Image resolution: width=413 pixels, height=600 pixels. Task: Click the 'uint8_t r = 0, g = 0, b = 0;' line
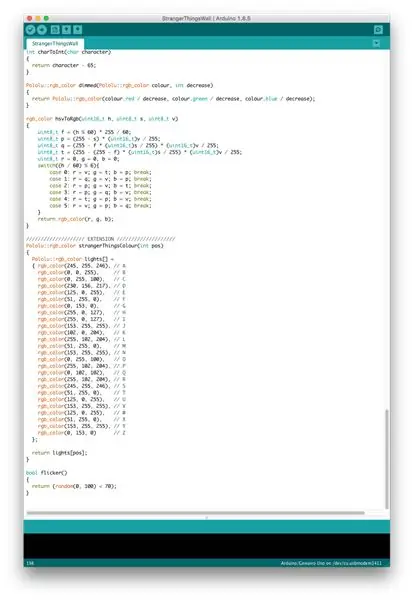78,159
